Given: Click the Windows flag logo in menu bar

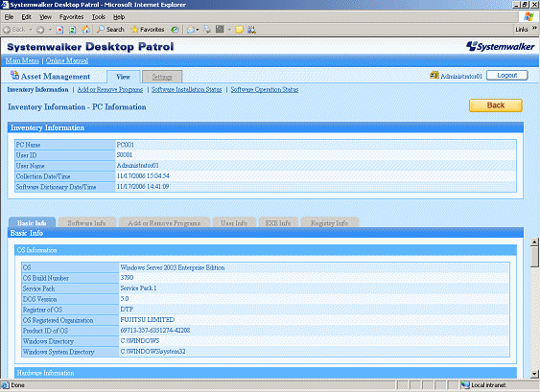Looking at the screenshot, I should [x=528, y=16].
